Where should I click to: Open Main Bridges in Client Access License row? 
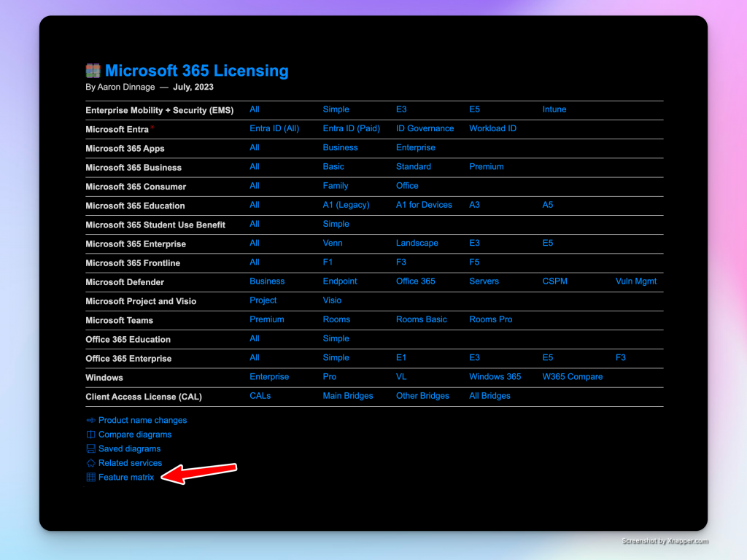click(x=347, y=396)
